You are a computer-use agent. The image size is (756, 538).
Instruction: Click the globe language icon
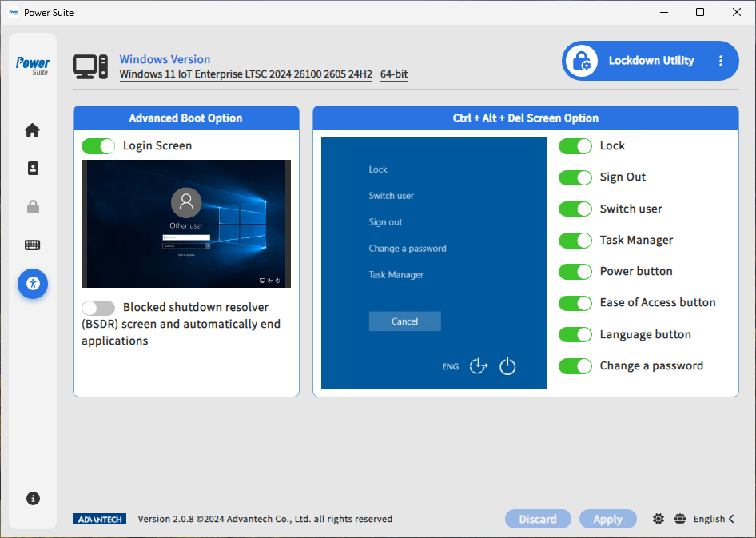[x=680, y=519]
